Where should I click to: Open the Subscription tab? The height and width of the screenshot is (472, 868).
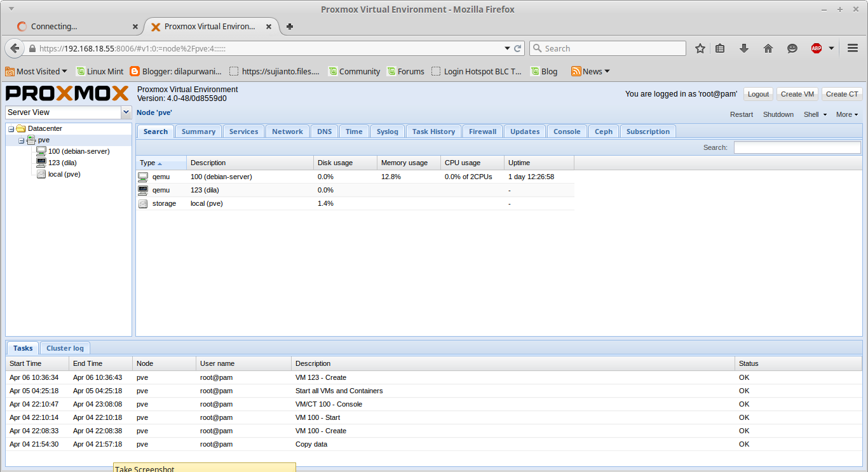(x=648, y=131)
